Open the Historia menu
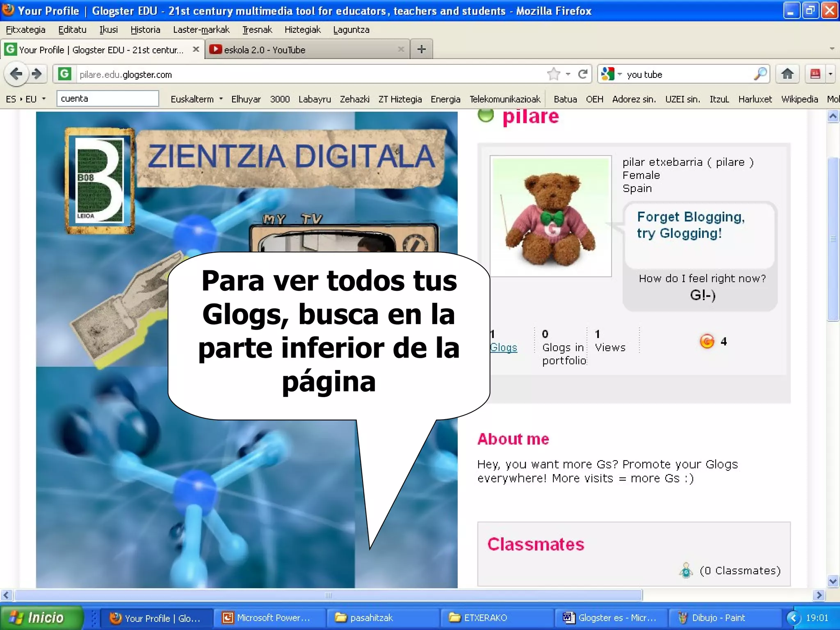 (x=145, y=30)
